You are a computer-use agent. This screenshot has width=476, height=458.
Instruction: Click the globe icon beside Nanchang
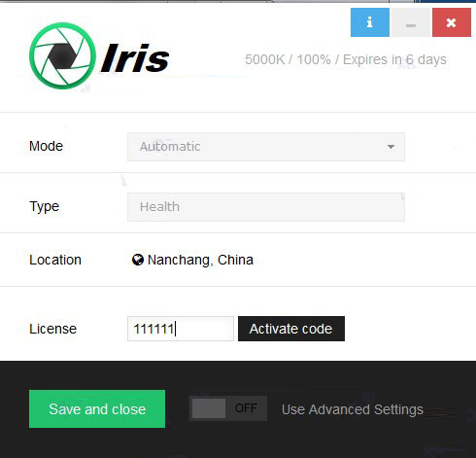pyautogui.click(x=138, y=260)
